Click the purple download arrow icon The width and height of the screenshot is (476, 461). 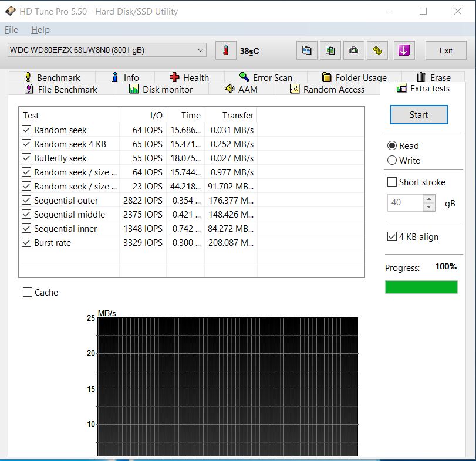403,50
